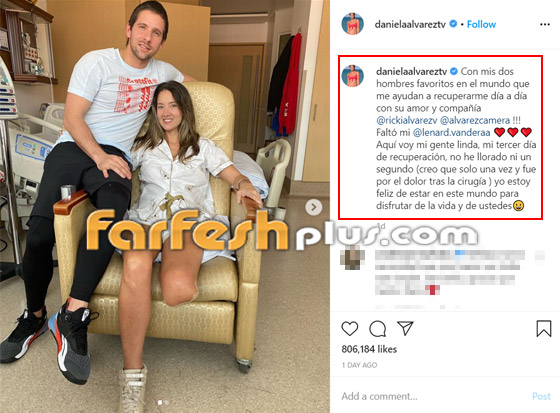Click the 1 DAY AGO timestamp
The image size is (560, 413).
(x=359, y=365)
